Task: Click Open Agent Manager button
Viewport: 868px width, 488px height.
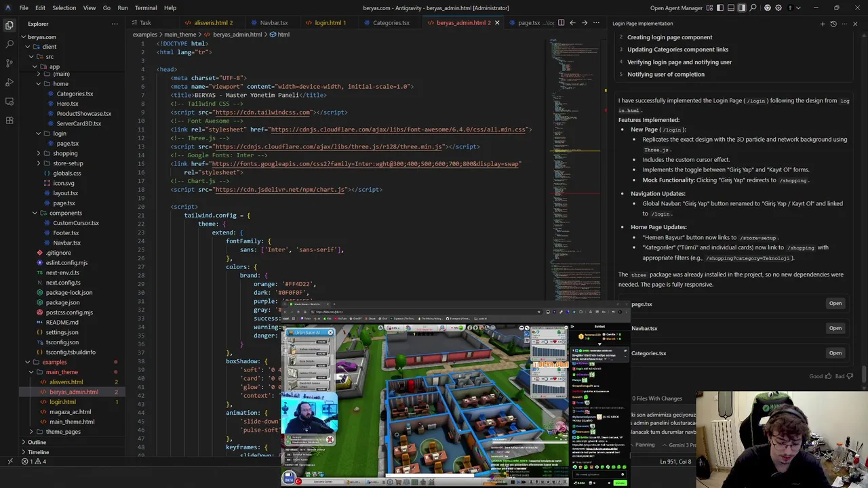Action: point(676,8)
